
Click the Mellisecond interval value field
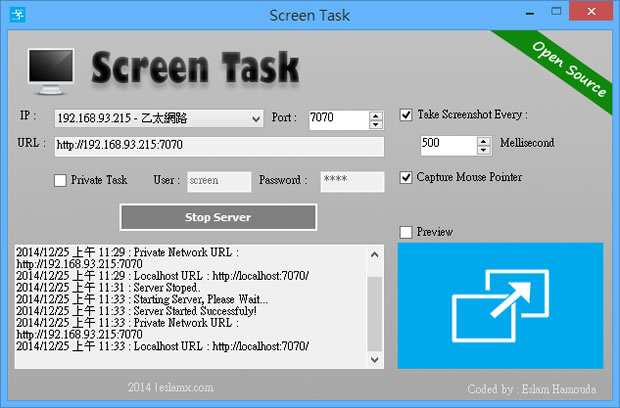tap(449, 144)
